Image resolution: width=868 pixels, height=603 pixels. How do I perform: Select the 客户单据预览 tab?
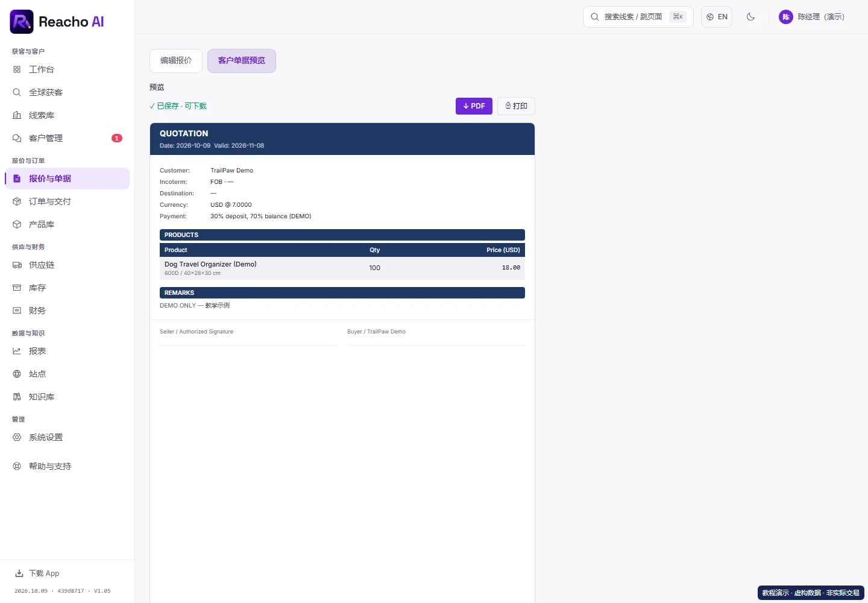242,61
